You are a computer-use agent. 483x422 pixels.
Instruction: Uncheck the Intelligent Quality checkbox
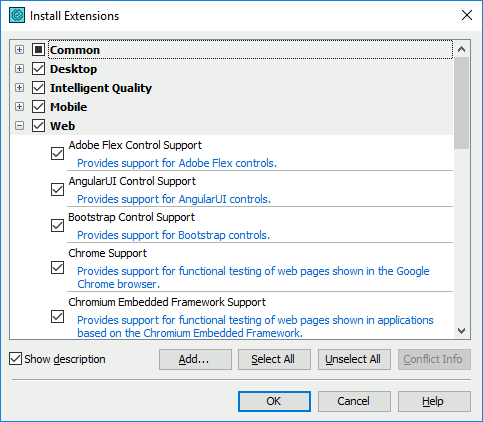point(38,88)
